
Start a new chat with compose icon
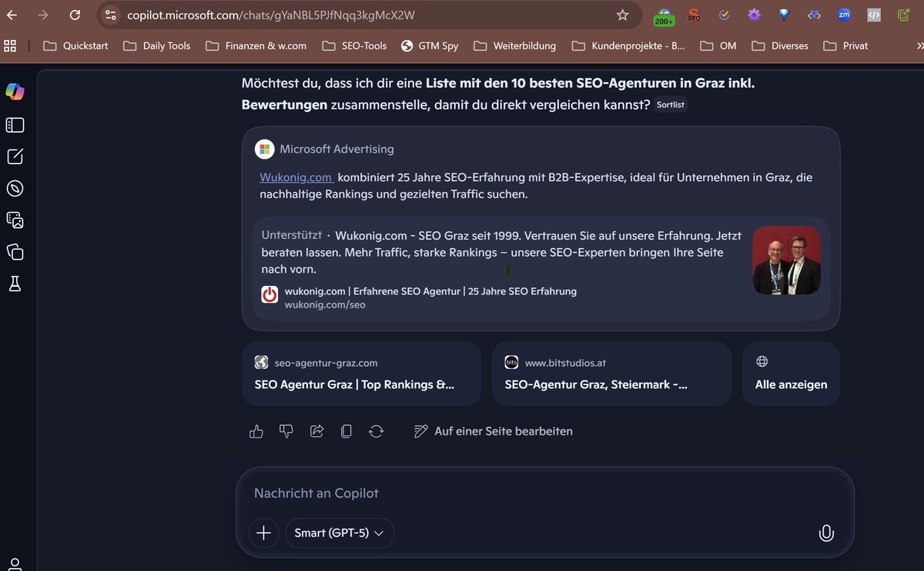pyautogui.click(x=15, y=156)
